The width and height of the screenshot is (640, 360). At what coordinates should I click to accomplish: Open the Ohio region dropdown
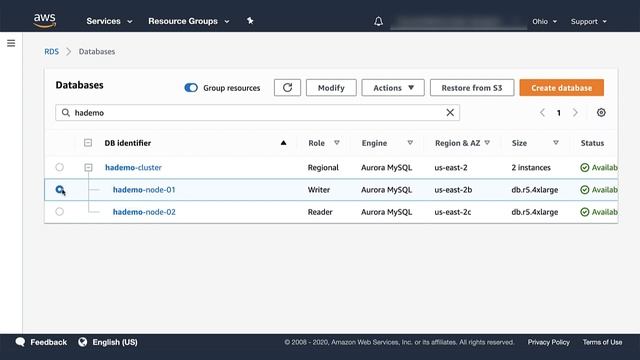(544, 21)
